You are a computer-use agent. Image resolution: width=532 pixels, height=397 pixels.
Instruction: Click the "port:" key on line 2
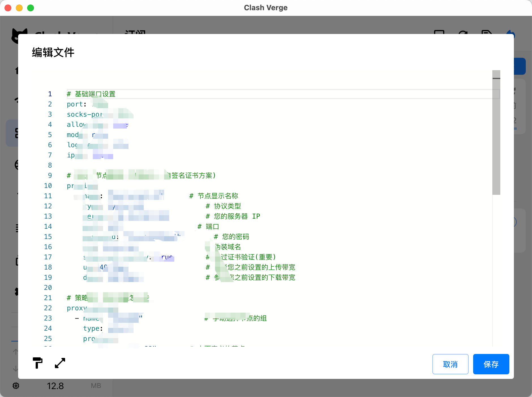point(76,104)
